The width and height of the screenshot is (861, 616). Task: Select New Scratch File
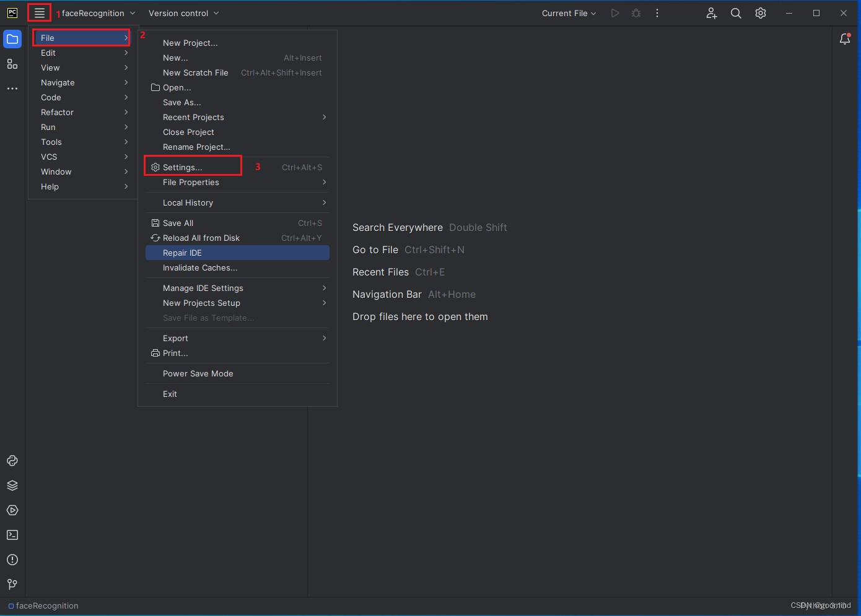(x=237, y=72)
